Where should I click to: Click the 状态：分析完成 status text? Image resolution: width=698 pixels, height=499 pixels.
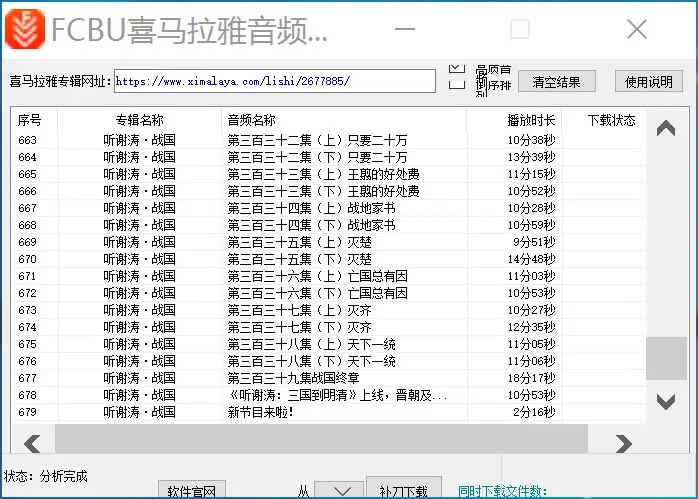46,476
